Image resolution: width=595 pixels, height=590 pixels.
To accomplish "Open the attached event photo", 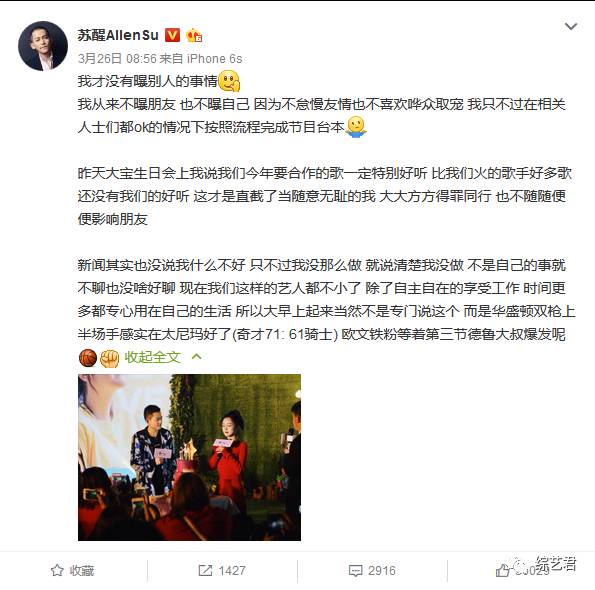I will click(189, 457).
